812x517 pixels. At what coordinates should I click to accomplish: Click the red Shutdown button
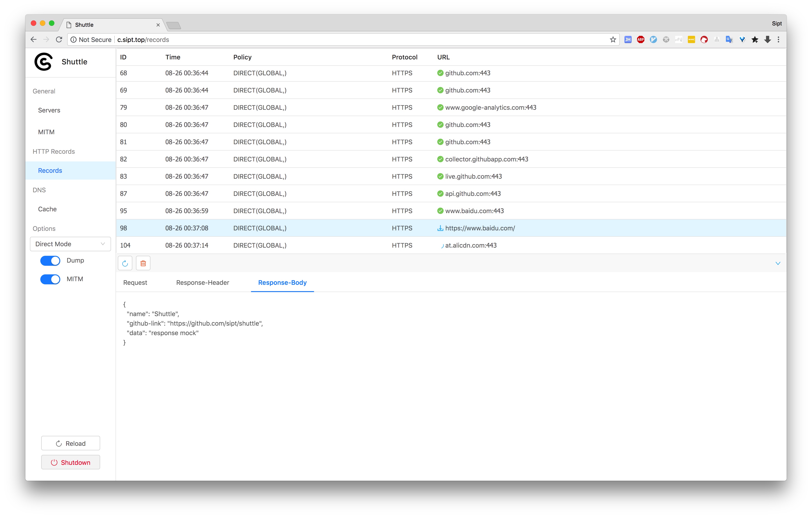[70, 462]
